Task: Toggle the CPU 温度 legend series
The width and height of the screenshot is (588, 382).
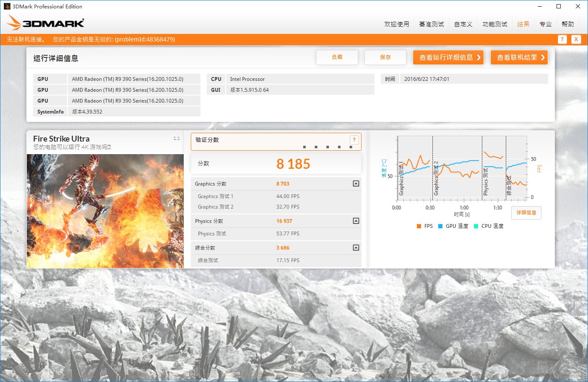Action: (489, 226)
